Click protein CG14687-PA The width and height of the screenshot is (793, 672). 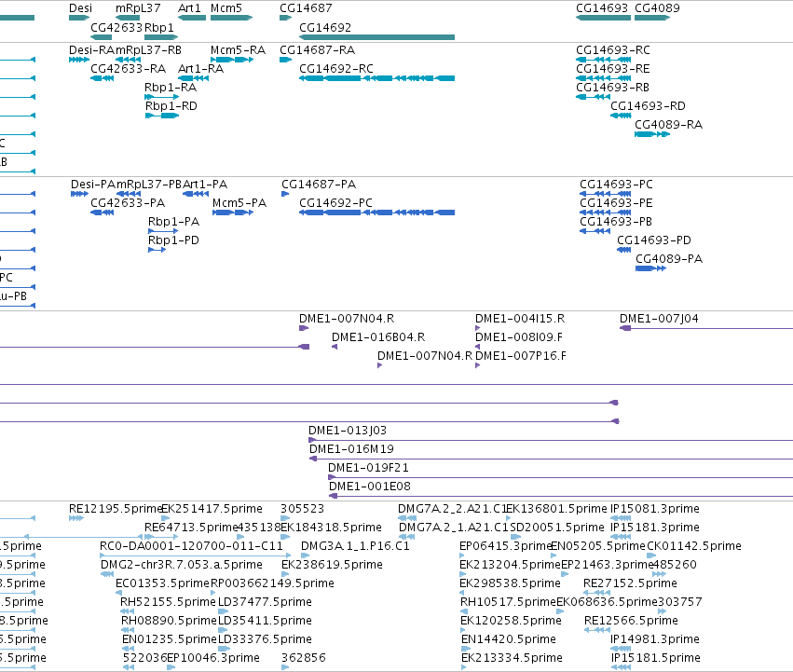point(285,194)
